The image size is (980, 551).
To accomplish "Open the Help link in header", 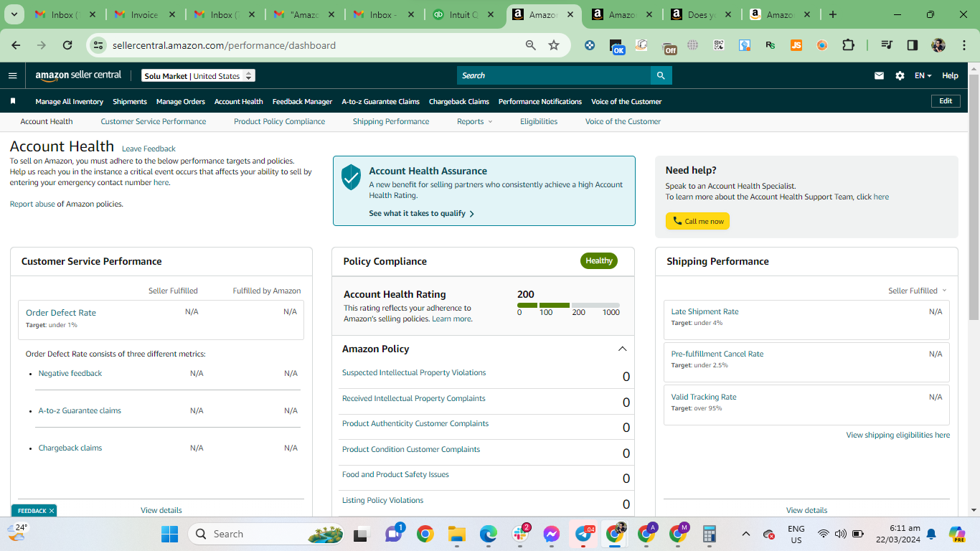I will 950,75.
